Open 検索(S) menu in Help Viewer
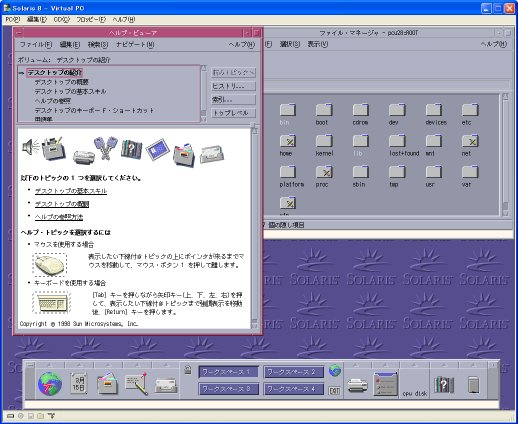Screen dimensions: 518x424 (x=98, y=44)
